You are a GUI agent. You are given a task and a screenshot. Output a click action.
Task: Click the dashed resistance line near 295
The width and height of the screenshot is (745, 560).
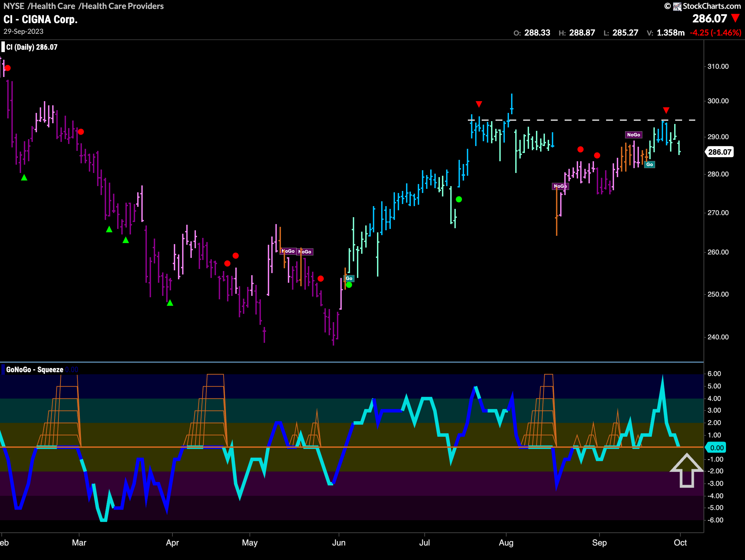click(582, 120)
